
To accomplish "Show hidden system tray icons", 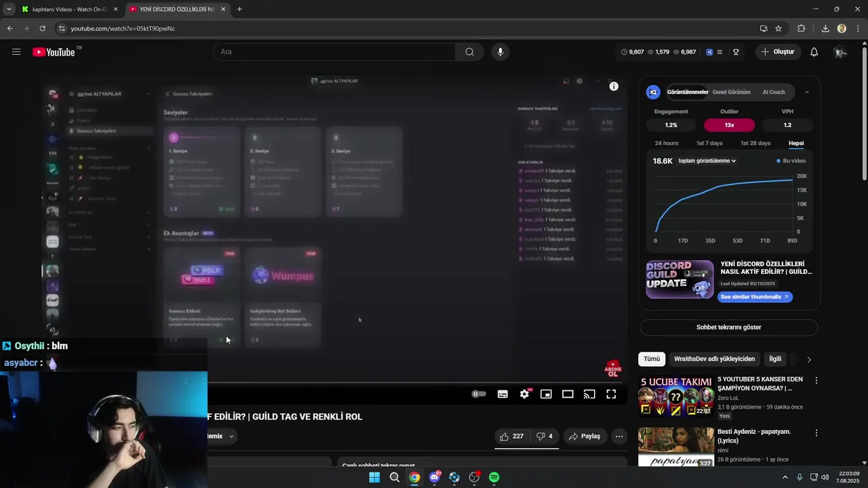I will click(785, 477).
